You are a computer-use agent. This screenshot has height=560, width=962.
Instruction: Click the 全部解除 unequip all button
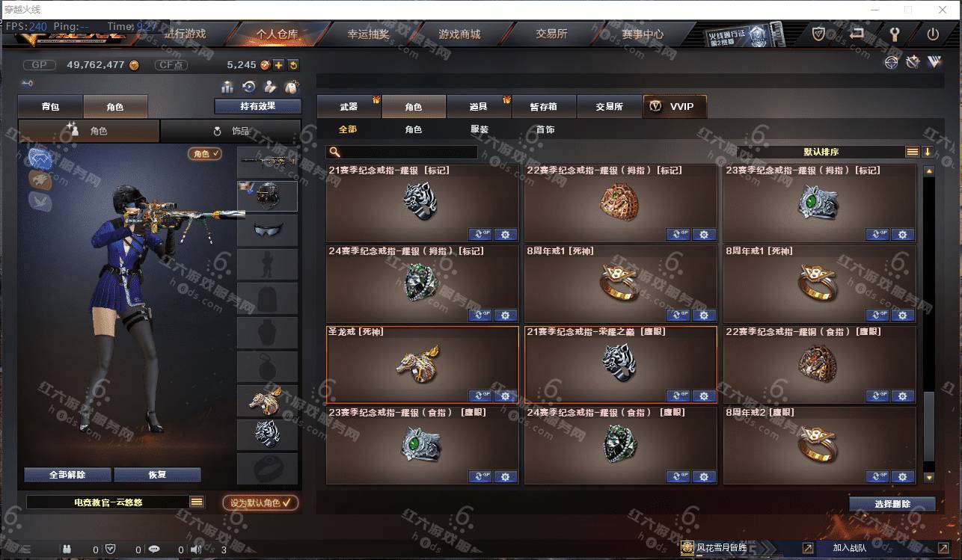click(67, 475)
